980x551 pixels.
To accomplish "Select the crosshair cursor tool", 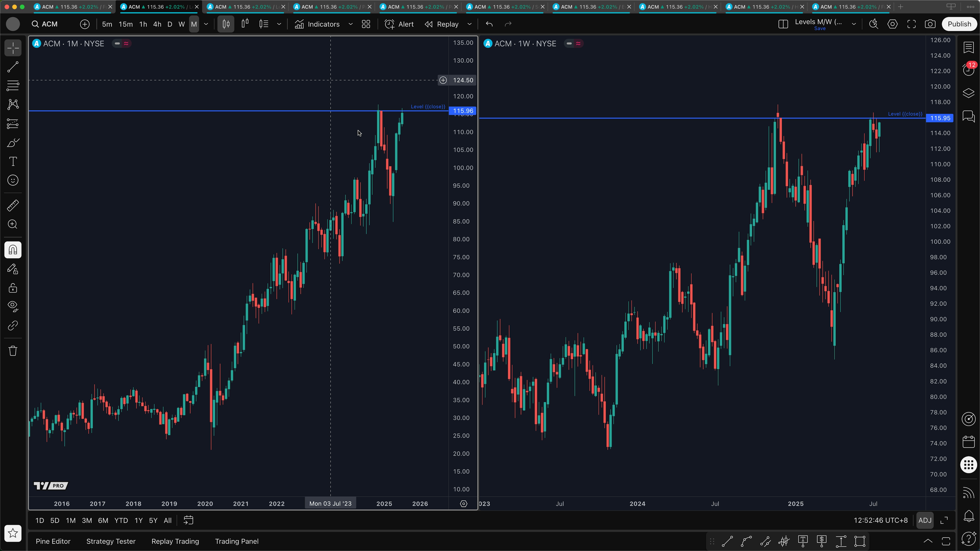I will coord(13,48).
